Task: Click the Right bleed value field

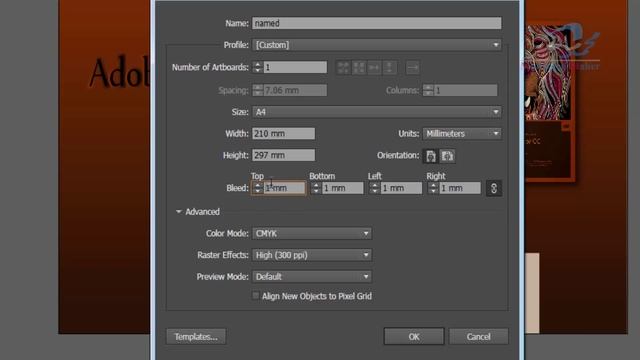Action: pyautogui.click(x=460, y=188)
